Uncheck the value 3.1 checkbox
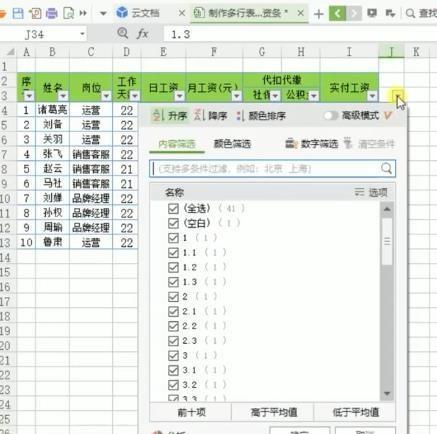This screenshot has height=434, width=437. 173,370
